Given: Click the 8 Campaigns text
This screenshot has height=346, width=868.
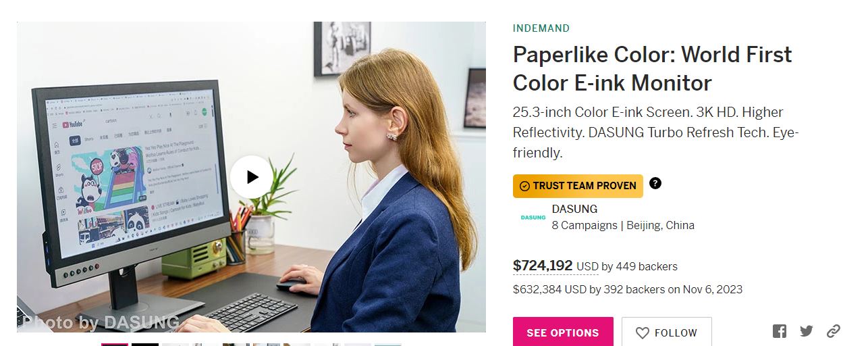Looking at the screenshot, I should (585, 226).
